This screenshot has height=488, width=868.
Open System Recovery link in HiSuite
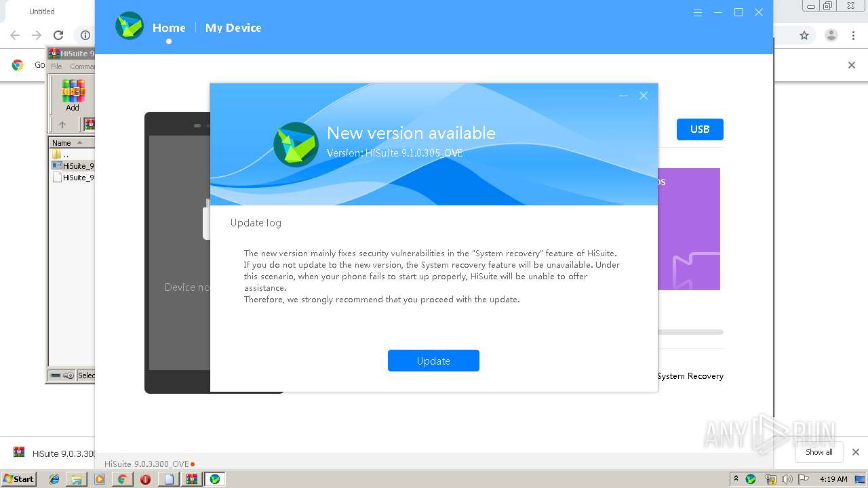tap(690, 376)
